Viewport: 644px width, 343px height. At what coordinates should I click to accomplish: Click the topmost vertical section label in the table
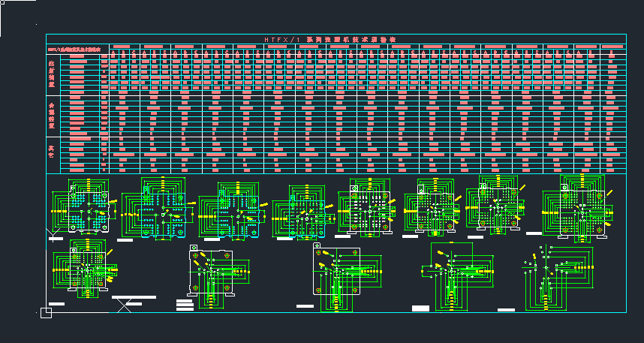(52, 73)
